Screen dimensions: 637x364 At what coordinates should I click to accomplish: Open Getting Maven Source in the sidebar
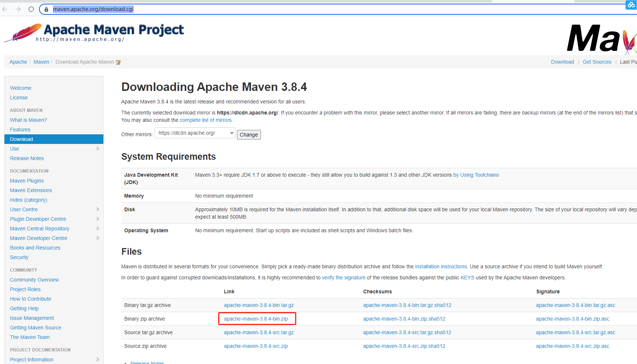pos(36,328)
